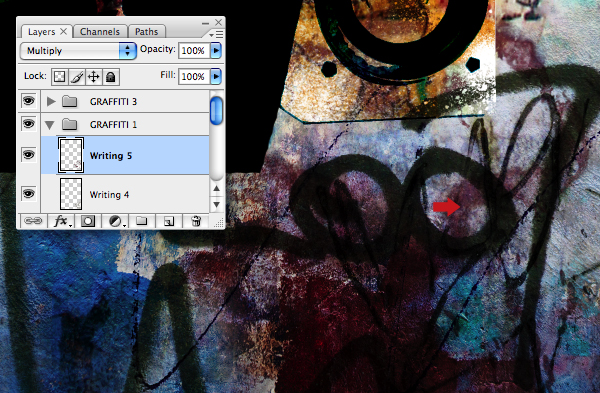Expand the GRAFFITI 3 group

51,101
